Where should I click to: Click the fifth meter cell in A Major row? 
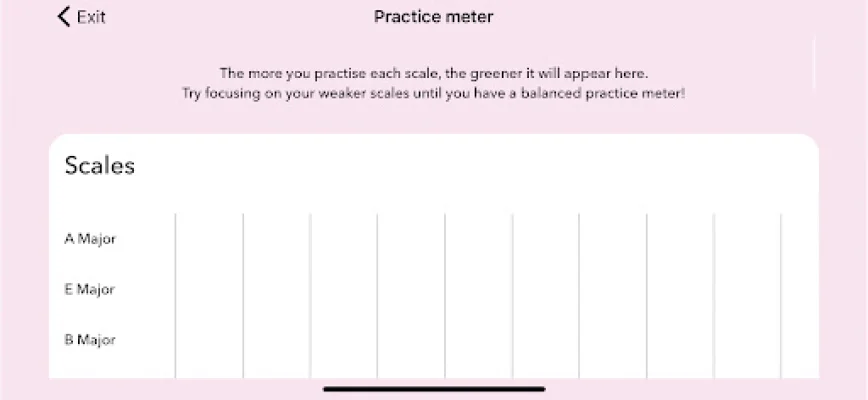(x=479, y=239)
